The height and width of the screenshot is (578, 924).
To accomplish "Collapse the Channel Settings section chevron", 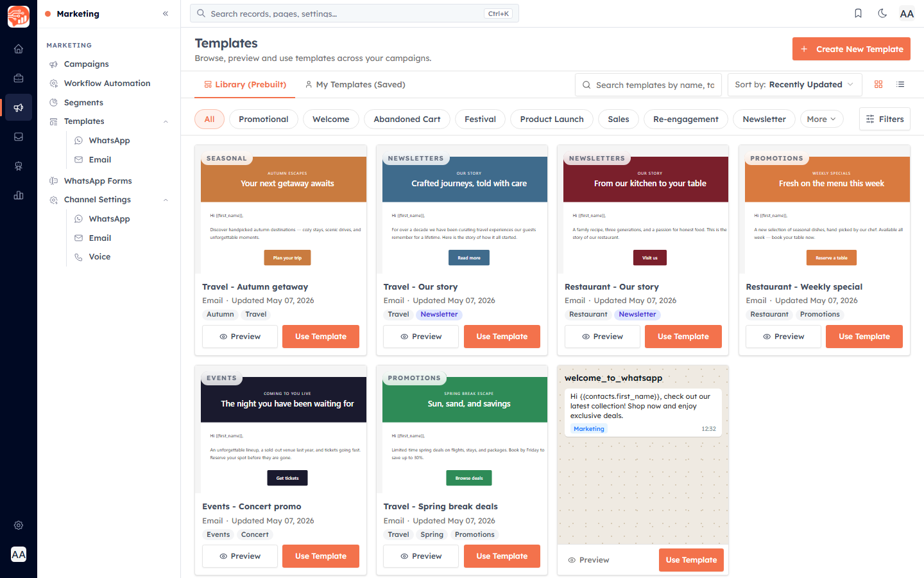I will pyautogui.click(x=166, y=200).
